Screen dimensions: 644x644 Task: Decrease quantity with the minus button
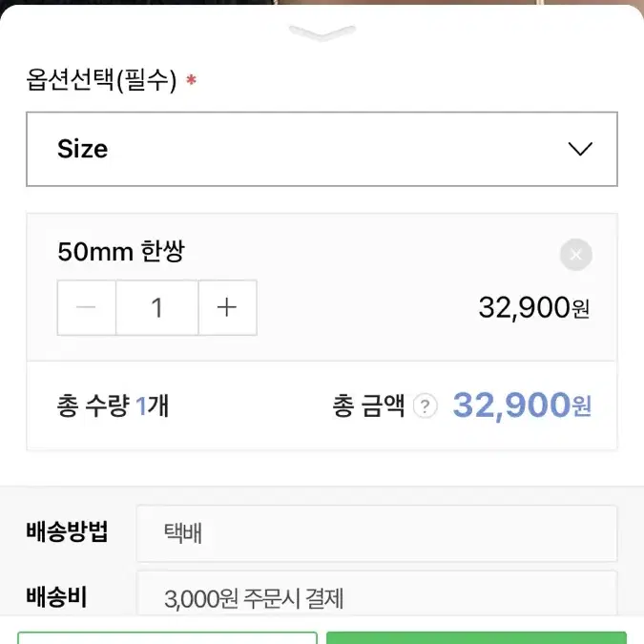[87, 307]
